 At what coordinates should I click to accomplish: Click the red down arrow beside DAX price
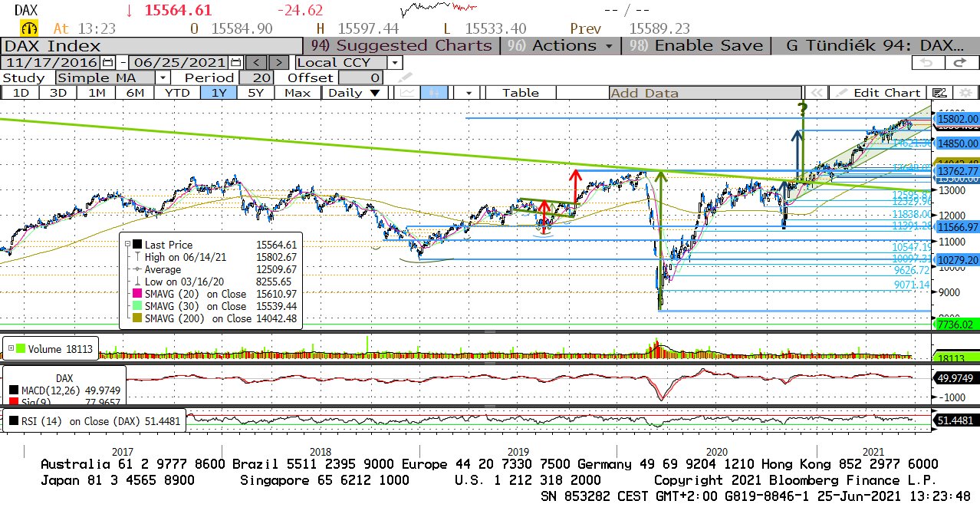pyautogui.click(x=130, y=11)
